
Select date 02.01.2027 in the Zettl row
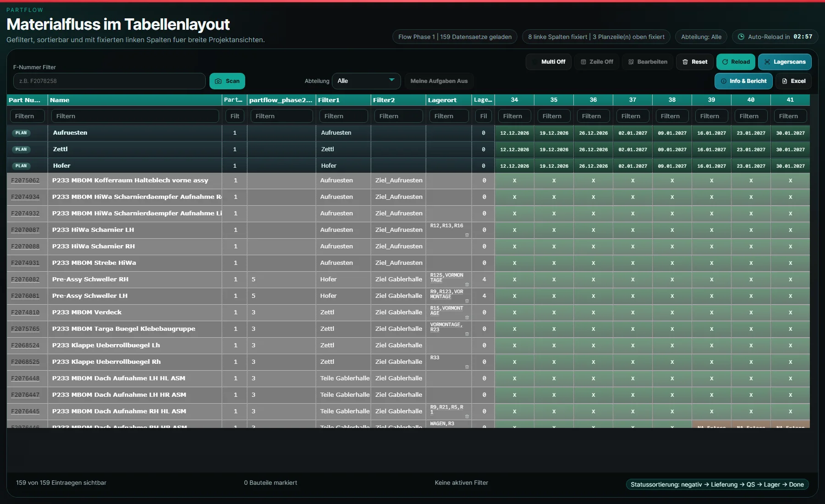coord(632,150)
